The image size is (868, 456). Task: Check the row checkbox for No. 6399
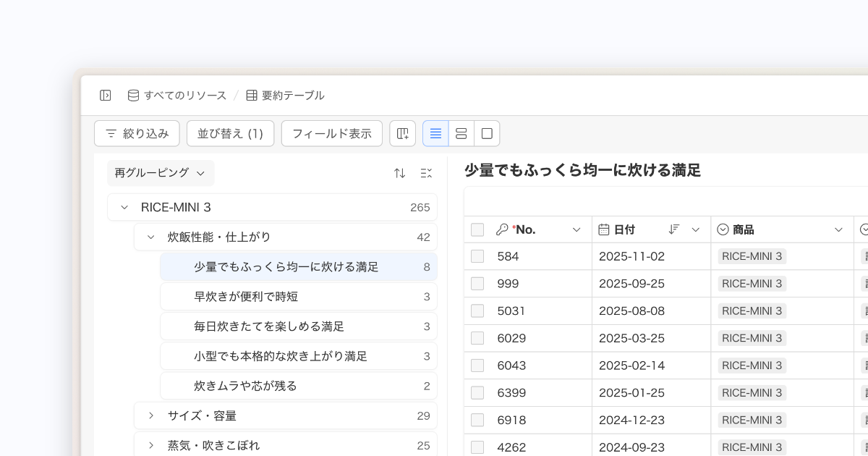pos(477,393)
